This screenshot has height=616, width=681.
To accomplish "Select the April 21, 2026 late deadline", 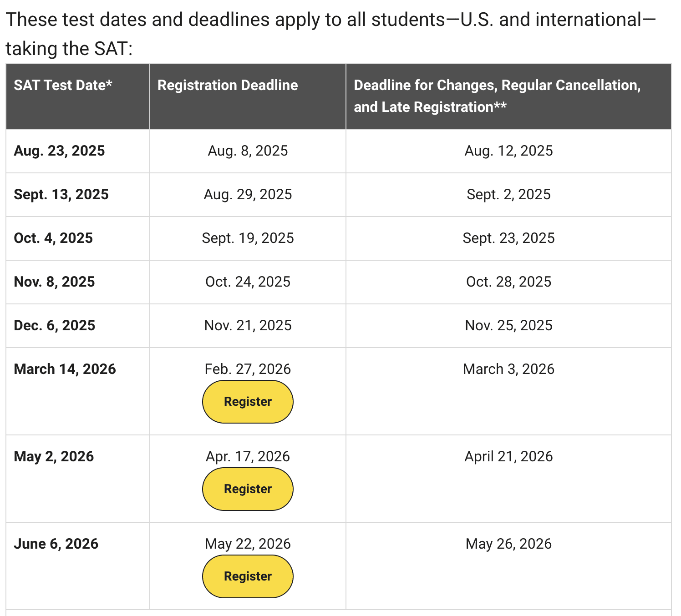I will (508, 456).
